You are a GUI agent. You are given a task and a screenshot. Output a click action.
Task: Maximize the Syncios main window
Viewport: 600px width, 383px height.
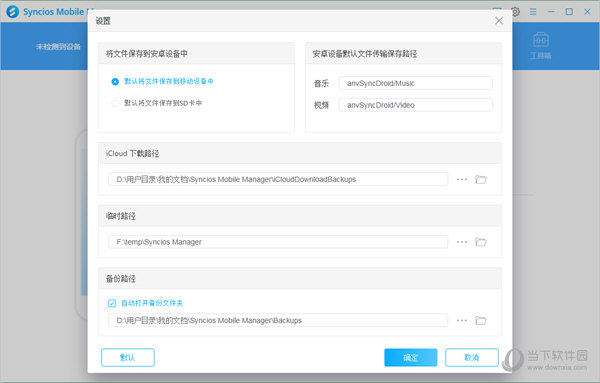[x=569, y=12]
